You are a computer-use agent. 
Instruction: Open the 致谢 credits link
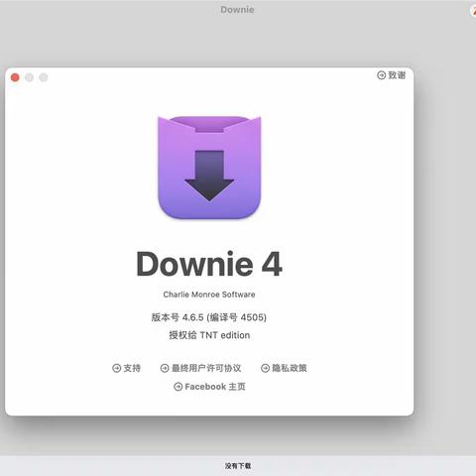[391, 75]
